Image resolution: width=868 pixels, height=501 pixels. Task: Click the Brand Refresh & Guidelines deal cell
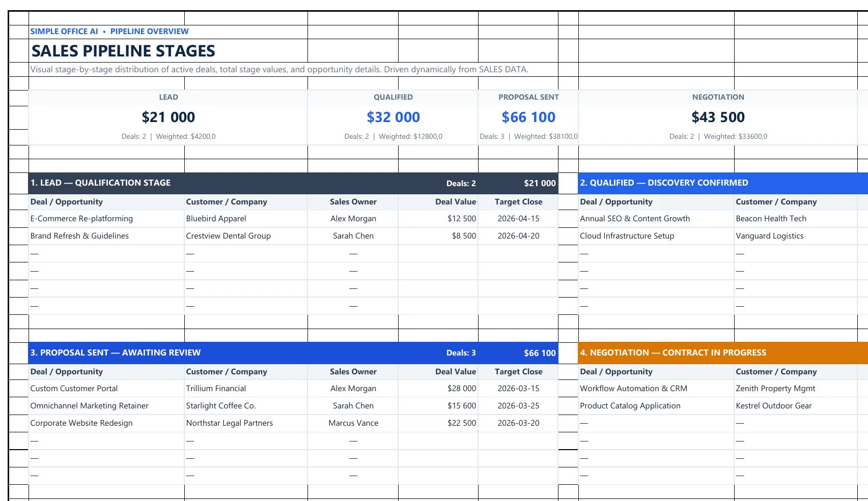coord(106,236)
